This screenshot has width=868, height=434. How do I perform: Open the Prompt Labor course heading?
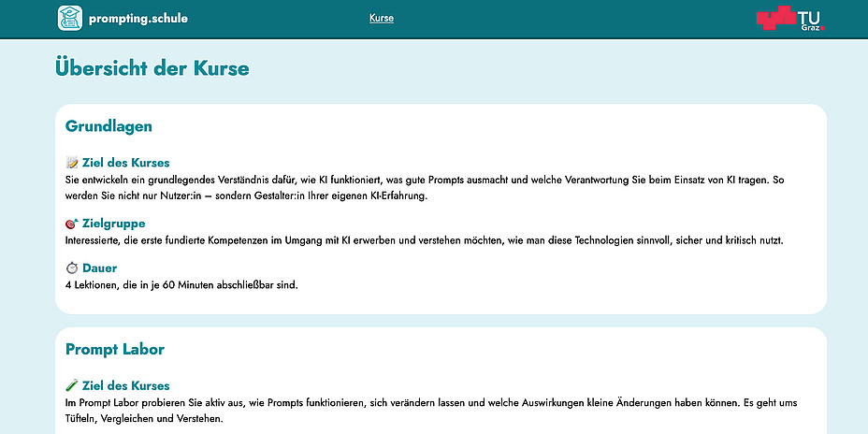[115, 350]
